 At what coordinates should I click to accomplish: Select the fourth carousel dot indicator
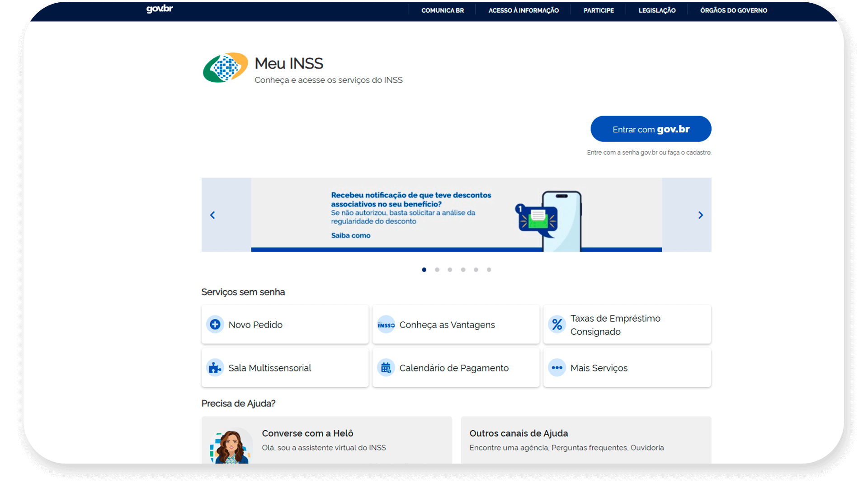(463, 270)
